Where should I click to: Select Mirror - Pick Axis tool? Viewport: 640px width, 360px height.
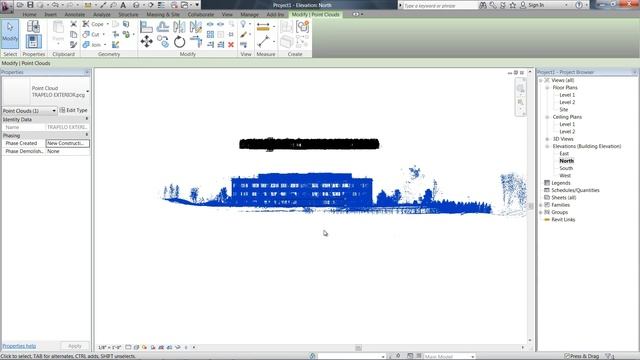tap(179, 27)
